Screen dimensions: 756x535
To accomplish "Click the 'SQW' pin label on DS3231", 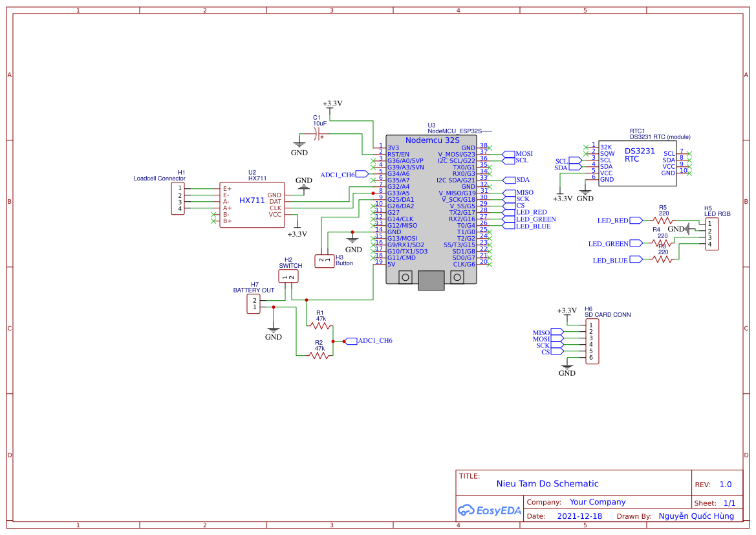I will (x=607, y=153).
